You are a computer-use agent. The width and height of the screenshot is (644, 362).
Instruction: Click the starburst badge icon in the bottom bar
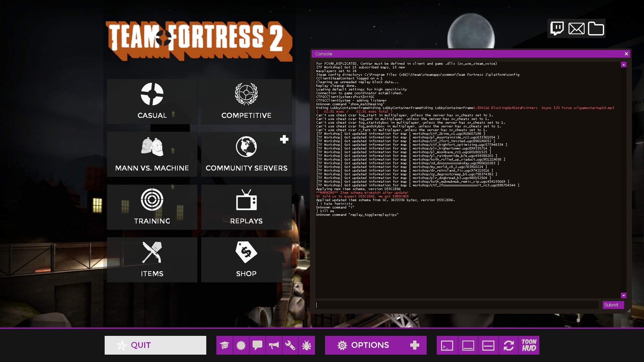pos(241,345)
